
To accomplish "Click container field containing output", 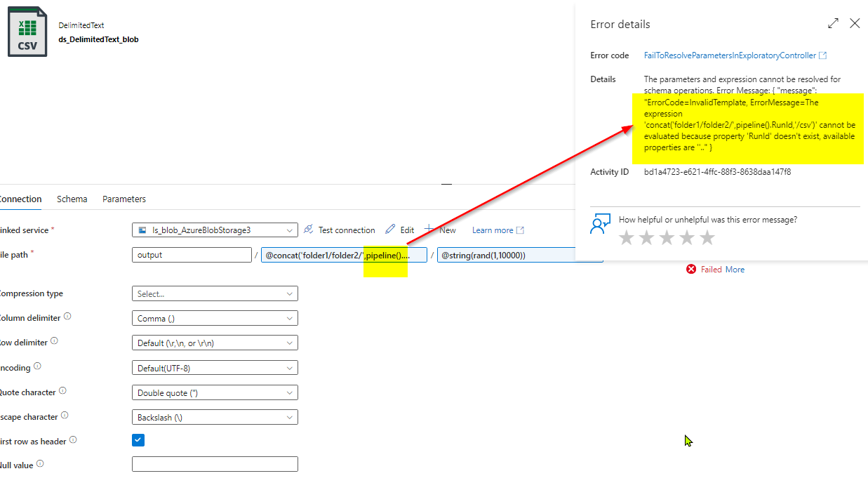I will tap(192, 255).
